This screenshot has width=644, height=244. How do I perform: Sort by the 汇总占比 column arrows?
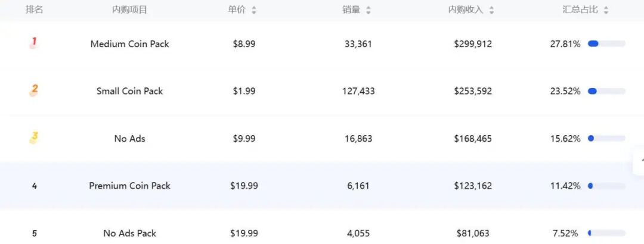606,10
